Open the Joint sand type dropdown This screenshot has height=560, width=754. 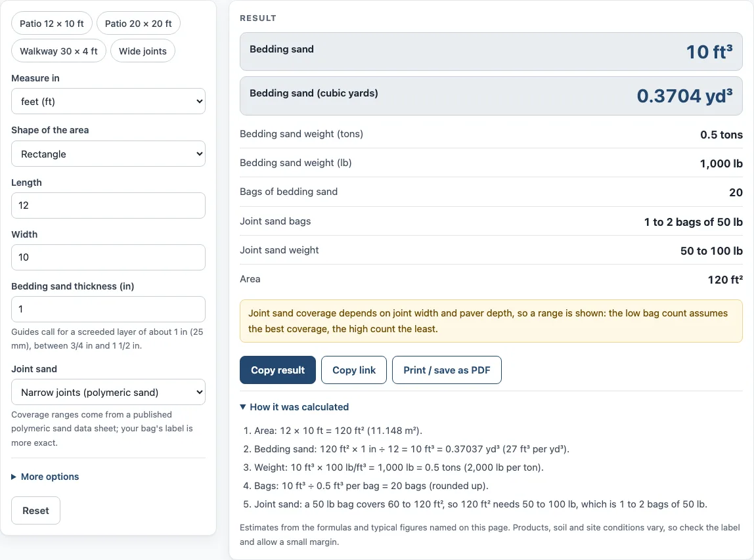(108, 392)
